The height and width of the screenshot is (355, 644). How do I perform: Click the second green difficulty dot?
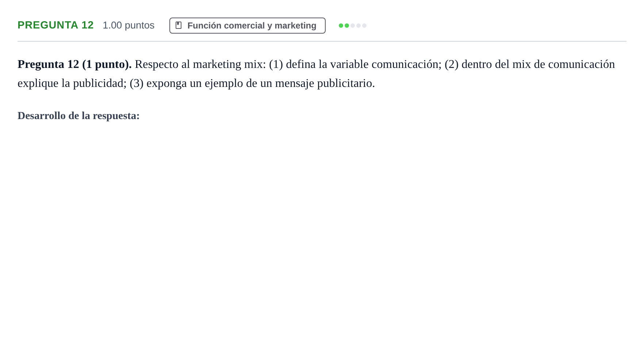(x=347, y=26)
